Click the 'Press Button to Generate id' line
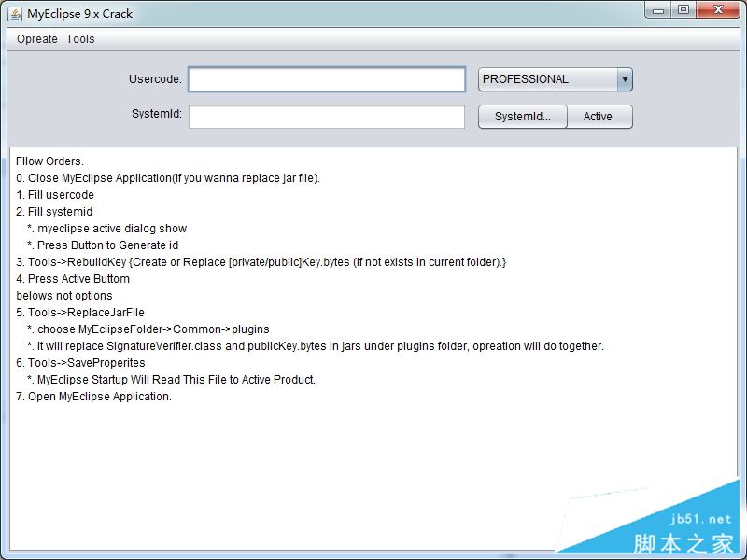The width and height of the screenshot is (747, 560). click(103, 245)
